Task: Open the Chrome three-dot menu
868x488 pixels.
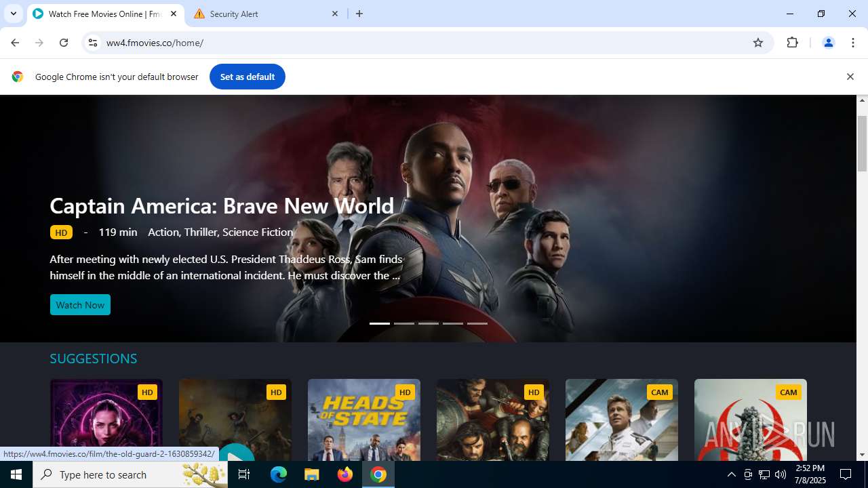Action: [853, 43]
